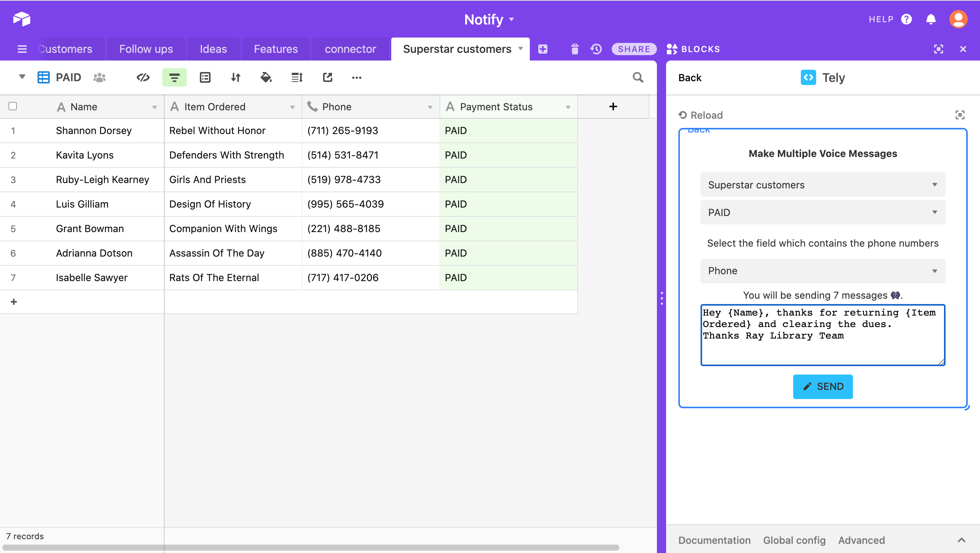Open the search magnifier icon
Image resolution: width=980 pixels, height=553 pixels.
pyautogui.click(x=638, y=78)
